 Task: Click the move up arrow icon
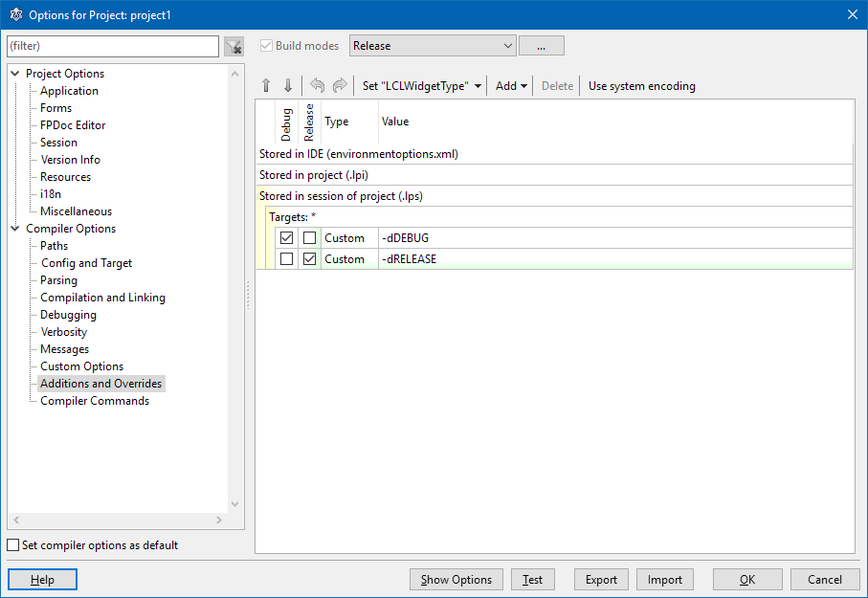[x=267, y=86]
